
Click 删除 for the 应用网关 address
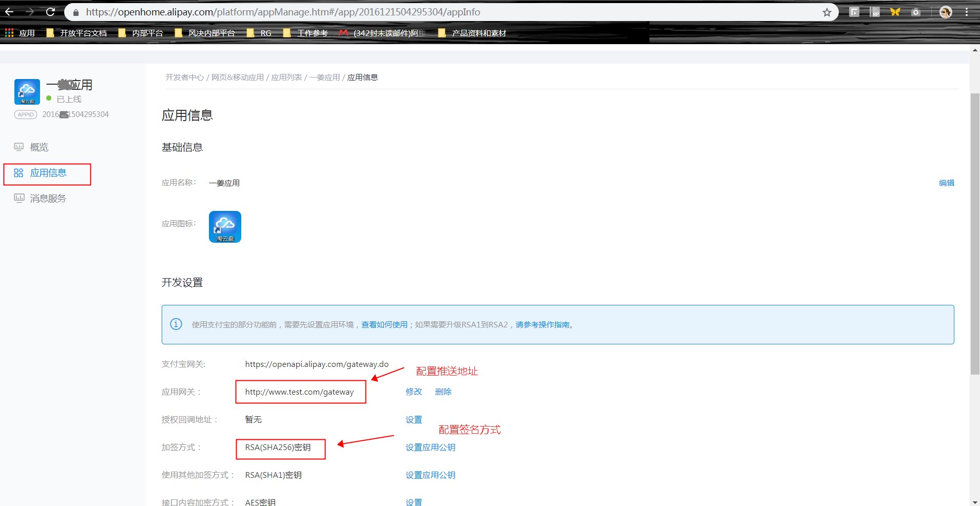pyautogui.click(x=443, y=392)
